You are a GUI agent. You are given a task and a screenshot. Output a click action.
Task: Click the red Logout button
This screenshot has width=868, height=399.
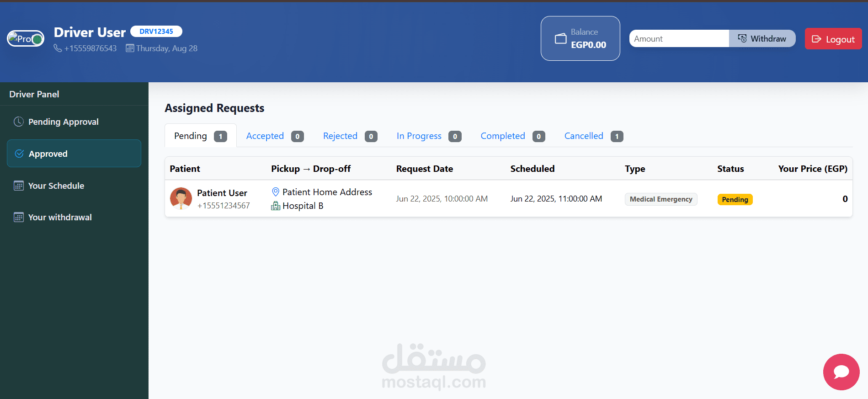[833, 39]
